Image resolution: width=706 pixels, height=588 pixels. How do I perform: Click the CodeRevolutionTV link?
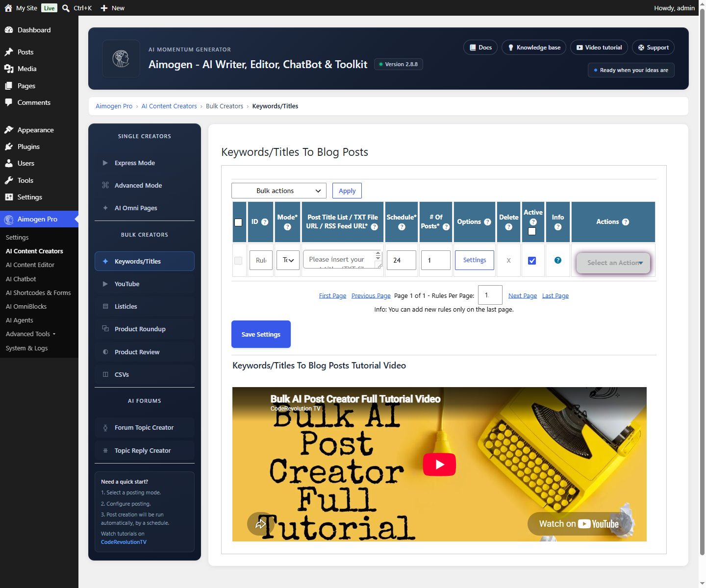point(124,542)
